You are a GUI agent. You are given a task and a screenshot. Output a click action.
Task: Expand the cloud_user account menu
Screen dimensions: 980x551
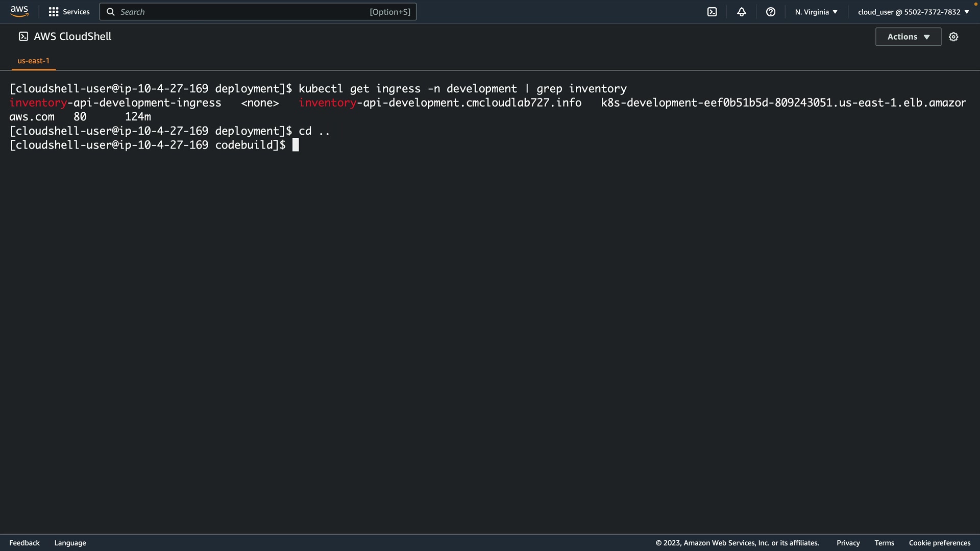(x=913, y=12)
